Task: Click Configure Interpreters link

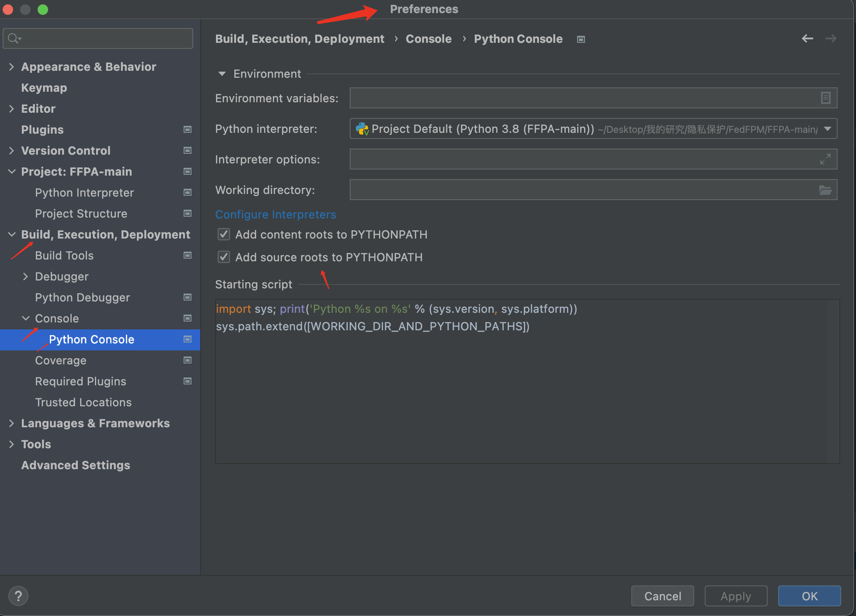Action: (x=275, y=214)
